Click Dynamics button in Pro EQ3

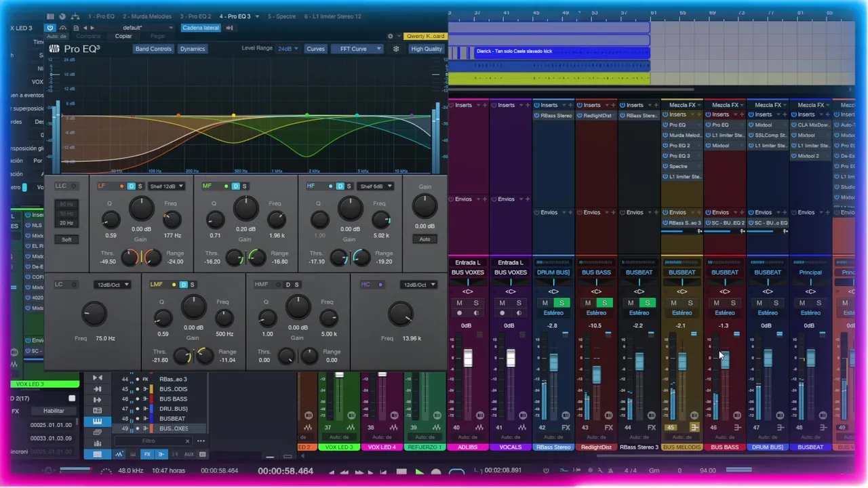click(192, 49)
